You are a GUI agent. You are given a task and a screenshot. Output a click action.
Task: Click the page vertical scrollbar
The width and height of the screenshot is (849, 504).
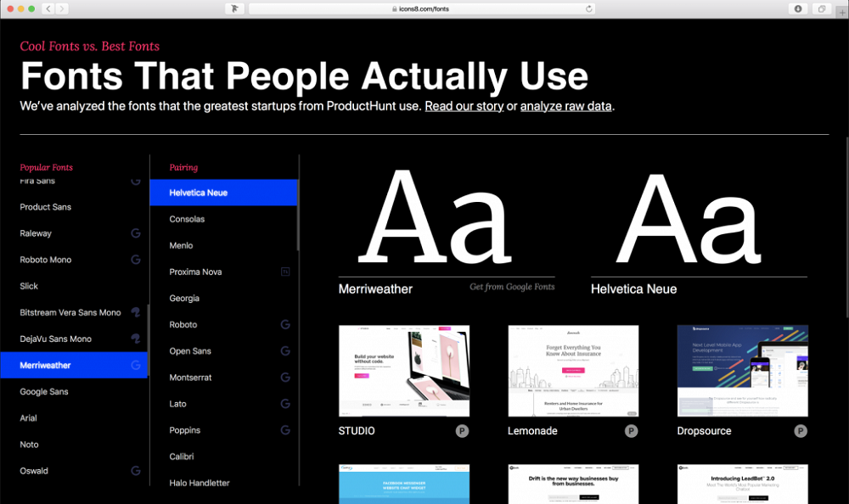coord(846,227)
